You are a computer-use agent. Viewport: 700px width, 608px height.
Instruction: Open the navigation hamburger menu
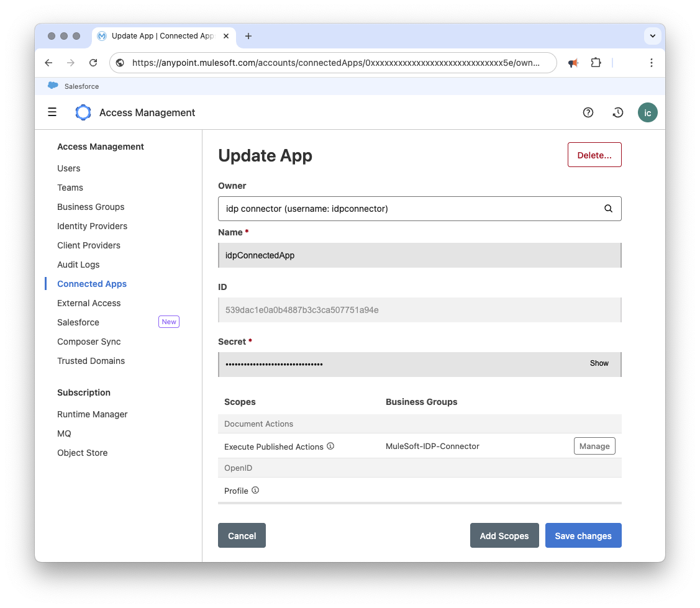pyautogui.click(x=52, y=112)
